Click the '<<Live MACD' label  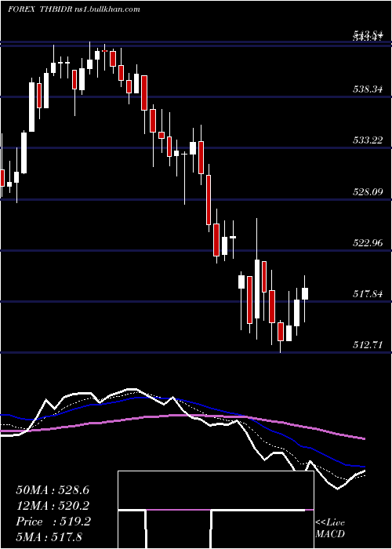click(x=330, y=528)
